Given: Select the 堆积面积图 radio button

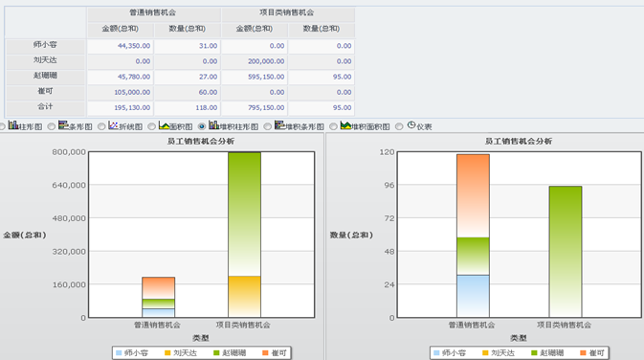Looking at the screenshot, I should [333, 126].
